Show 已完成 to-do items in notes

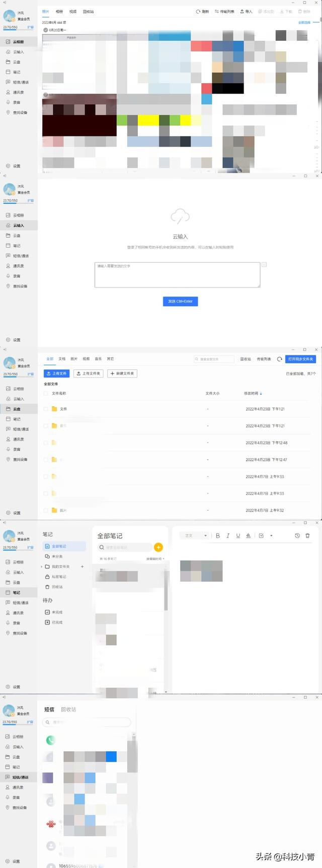(x=54, y=622)
